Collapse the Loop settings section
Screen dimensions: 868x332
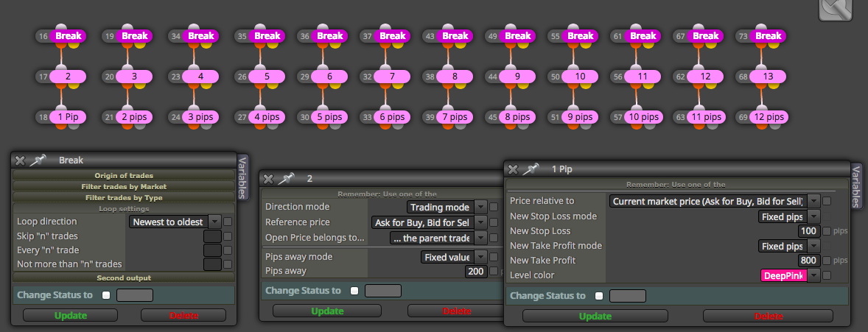click(124, 208)
